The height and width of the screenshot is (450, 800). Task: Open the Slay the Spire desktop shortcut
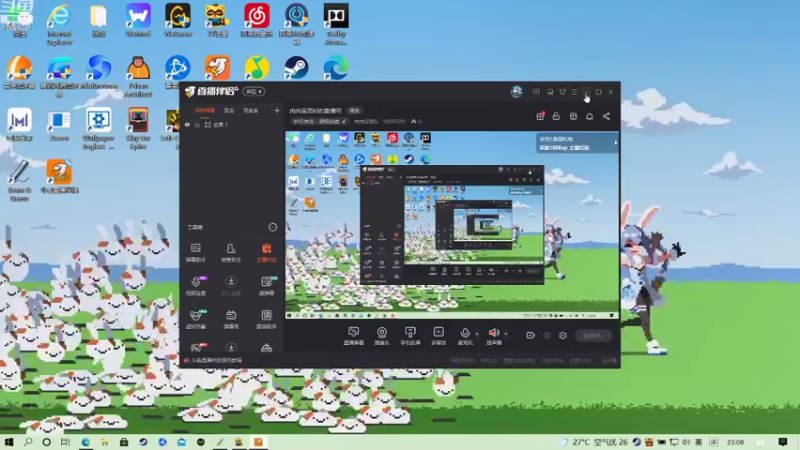[x=138, y=129]
